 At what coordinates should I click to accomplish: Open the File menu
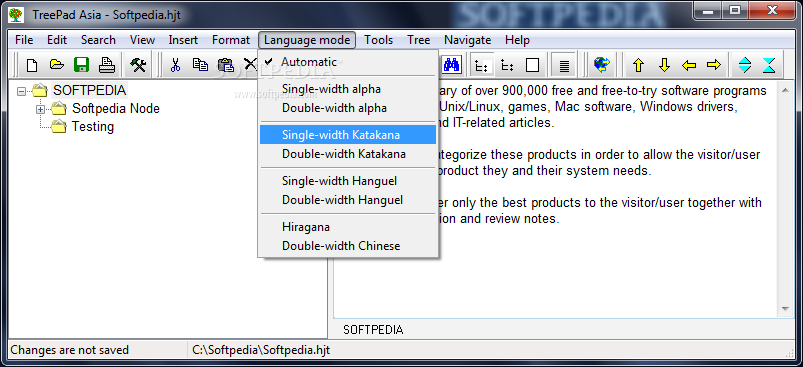[x=24, y=40]
